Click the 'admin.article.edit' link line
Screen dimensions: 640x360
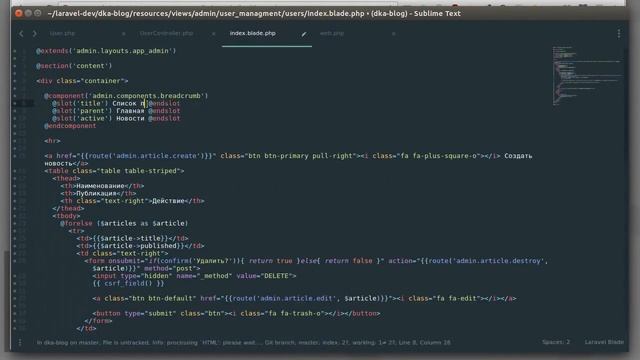pos(304,298)
